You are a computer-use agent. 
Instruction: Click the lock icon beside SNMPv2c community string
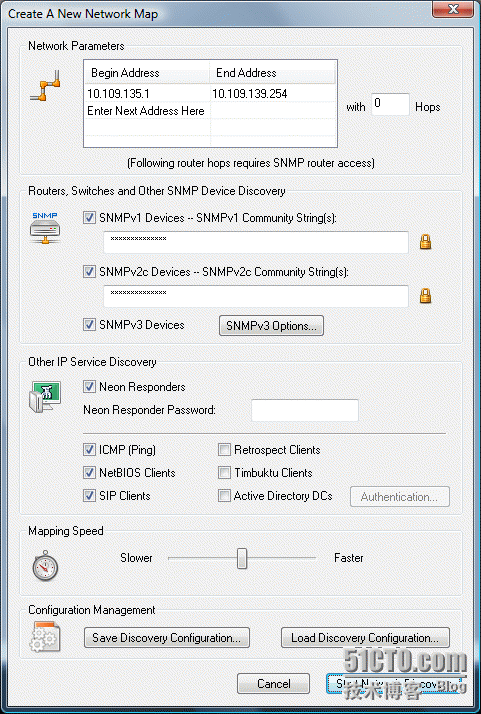(x=425, y=296)
